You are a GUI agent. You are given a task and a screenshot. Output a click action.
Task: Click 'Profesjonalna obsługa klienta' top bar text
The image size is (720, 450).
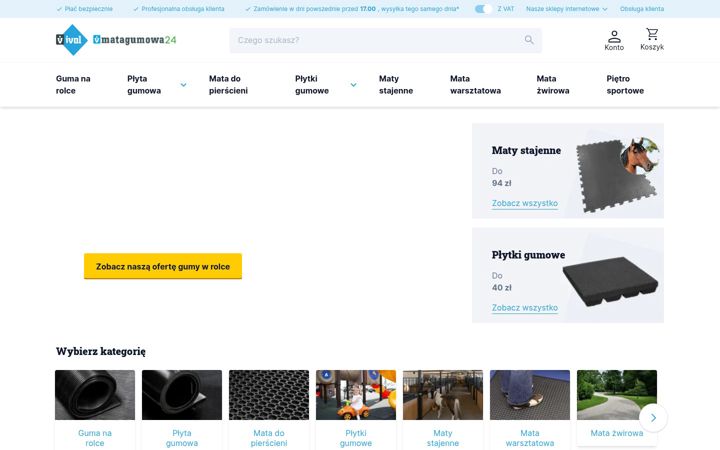183,9
